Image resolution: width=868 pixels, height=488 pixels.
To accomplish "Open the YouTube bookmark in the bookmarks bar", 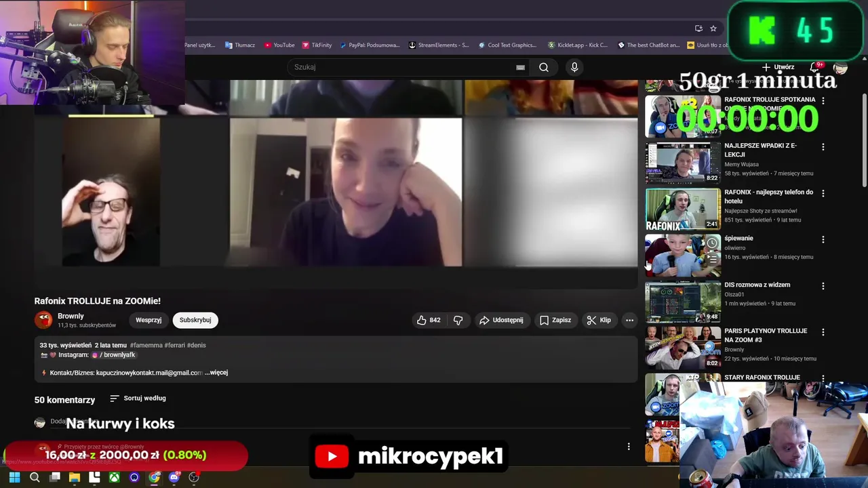I will [279, 45].
